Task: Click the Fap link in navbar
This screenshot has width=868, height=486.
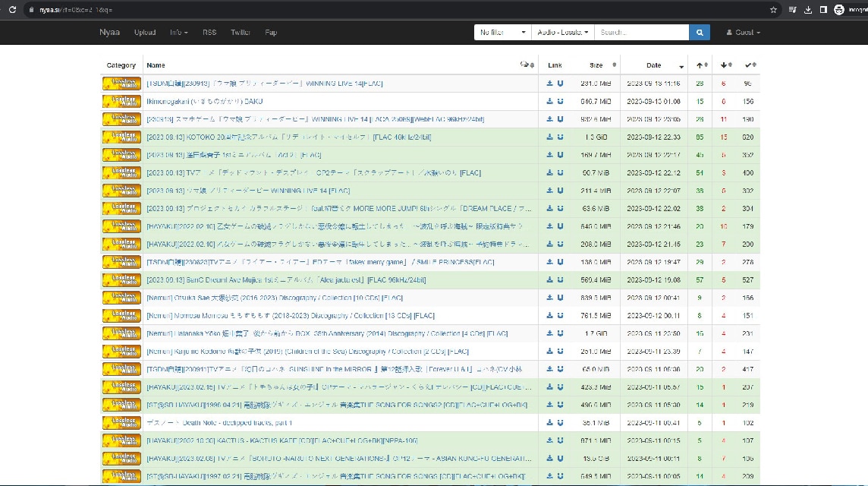Action: coord(271,33)
